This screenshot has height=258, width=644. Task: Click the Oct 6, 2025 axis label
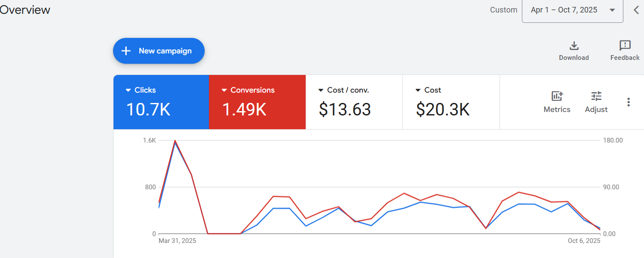pos(584,241)
